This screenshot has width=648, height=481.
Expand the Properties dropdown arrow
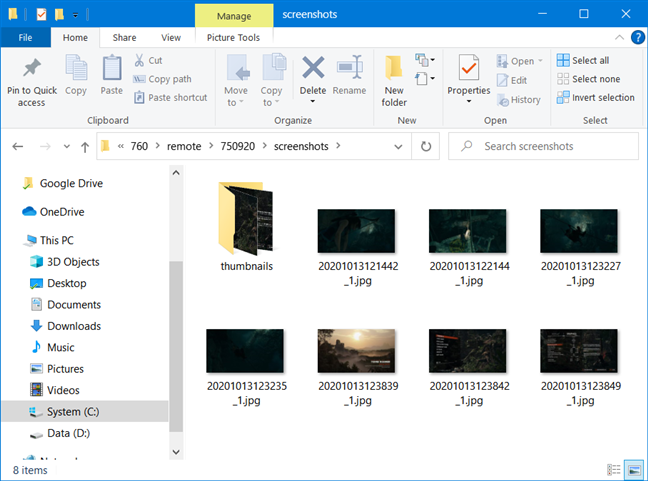pyautogui.click(x=469, y=101)
